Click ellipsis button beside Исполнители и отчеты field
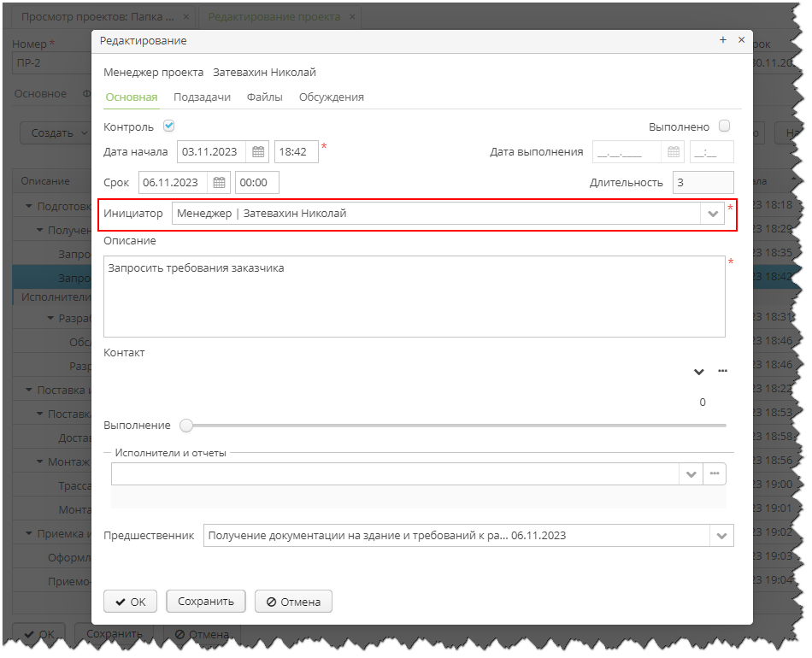This screenshot has height=658, width=812. (714, 473)
